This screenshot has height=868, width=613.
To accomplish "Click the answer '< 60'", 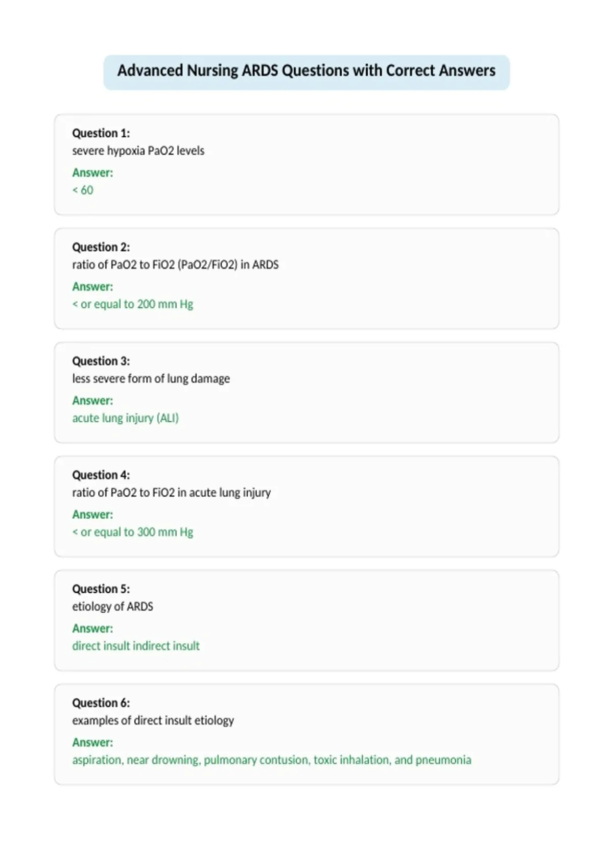I will [x=83, y=190].
